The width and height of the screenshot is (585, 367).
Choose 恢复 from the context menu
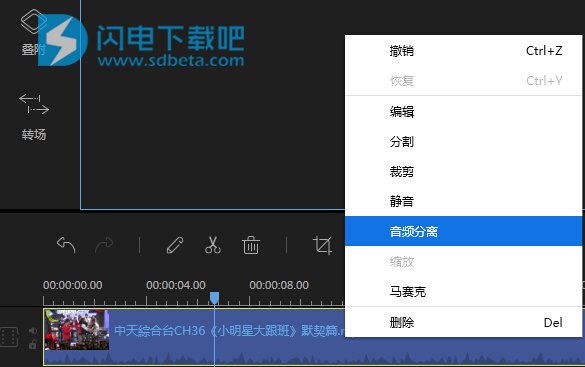[x=463, y=81]
